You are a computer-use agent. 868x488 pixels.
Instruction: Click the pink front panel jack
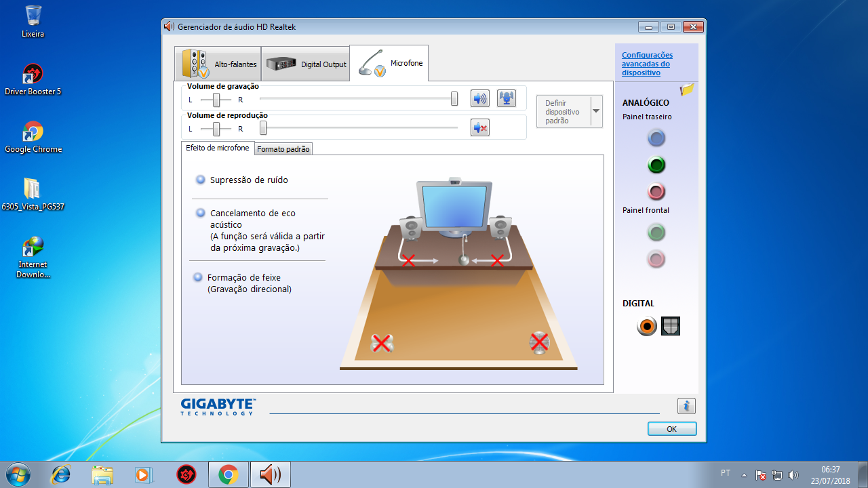656,259
